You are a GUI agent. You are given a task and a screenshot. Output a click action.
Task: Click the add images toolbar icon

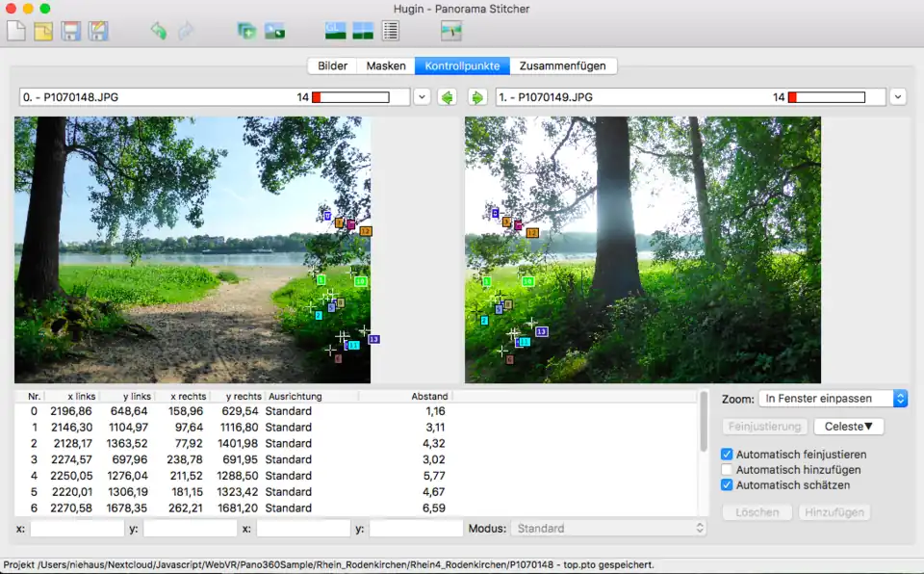click(246, 31)
